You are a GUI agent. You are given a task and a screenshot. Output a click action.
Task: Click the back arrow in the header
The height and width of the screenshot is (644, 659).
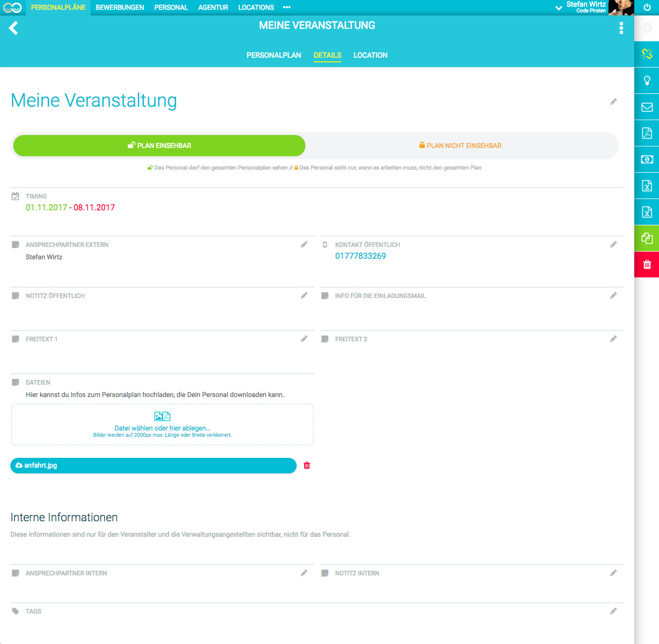(x=14, y=28)
